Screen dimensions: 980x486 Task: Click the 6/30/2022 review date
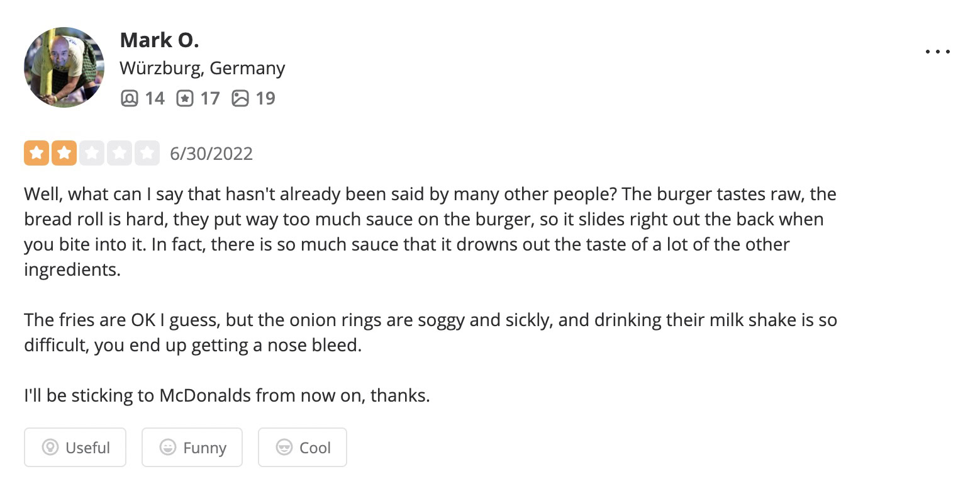(211, 154)
